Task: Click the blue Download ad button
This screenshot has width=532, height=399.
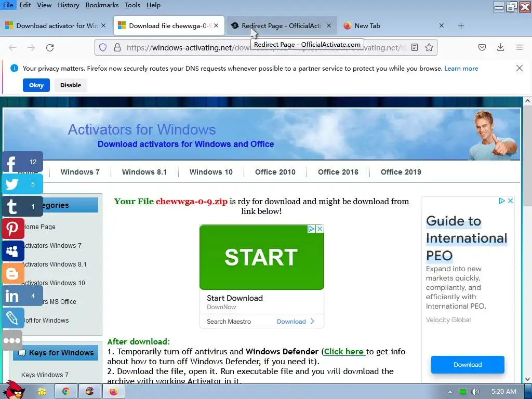Action: pos(468,364)
